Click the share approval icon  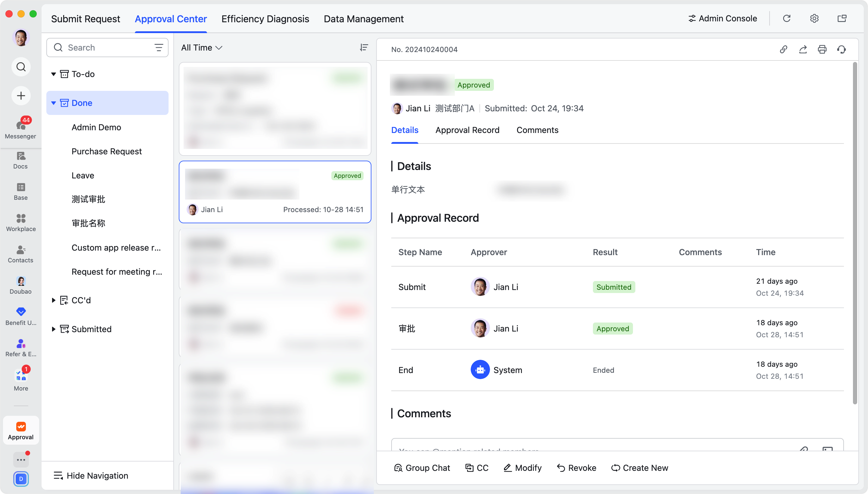pos(803,50)
